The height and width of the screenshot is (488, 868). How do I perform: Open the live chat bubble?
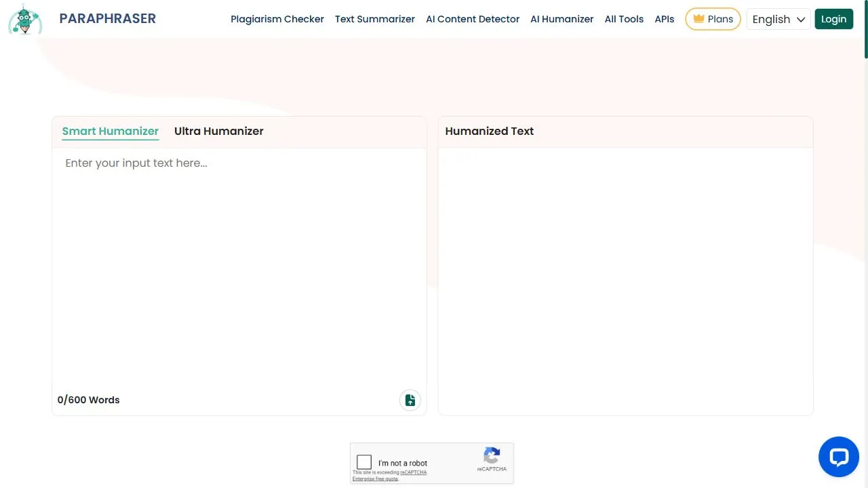[x=839, y=457]
